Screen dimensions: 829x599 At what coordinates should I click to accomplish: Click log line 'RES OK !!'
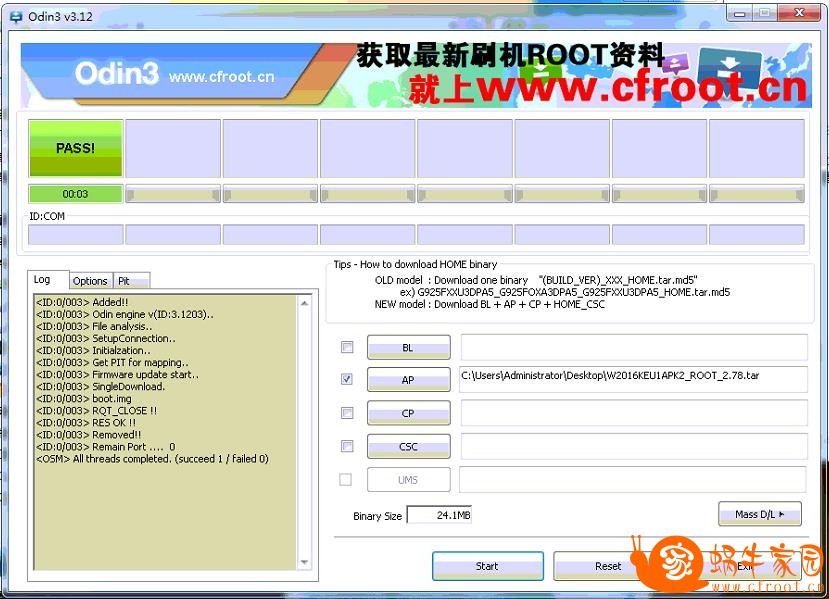(x=86, y=422)
